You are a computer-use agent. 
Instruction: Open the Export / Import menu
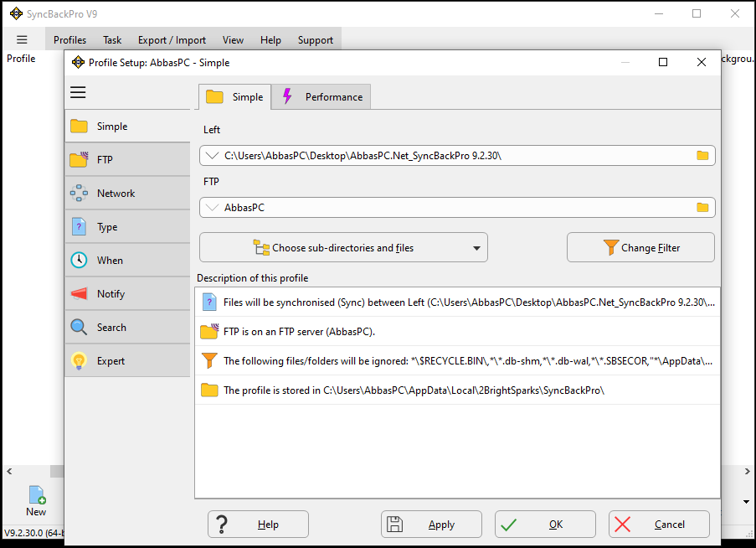172,40
